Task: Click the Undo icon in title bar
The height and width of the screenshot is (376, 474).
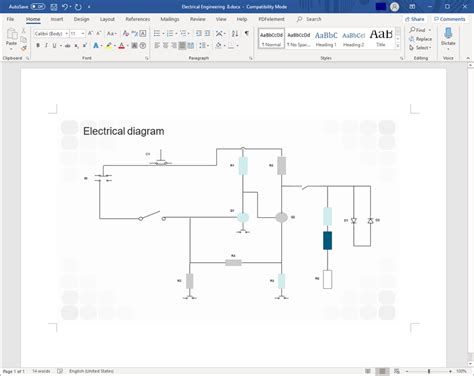Action: [65, 7]
